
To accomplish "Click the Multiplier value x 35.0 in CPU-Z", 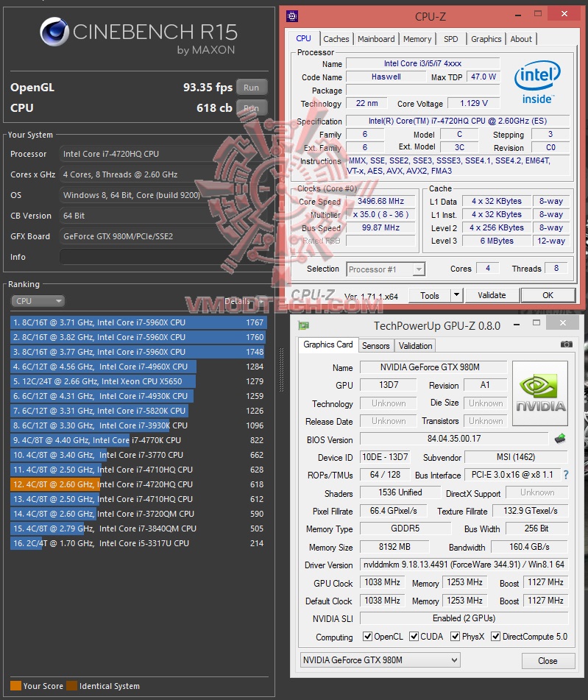I will click(380, 214).
